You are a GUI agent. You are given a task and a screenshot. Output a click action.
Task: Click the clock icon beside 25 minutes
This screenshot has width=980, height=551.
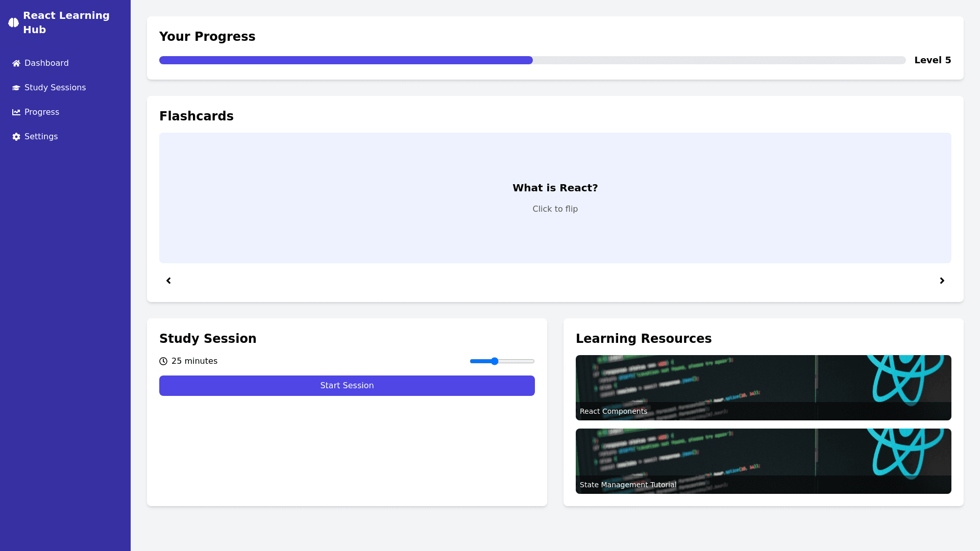coord(163,361)
